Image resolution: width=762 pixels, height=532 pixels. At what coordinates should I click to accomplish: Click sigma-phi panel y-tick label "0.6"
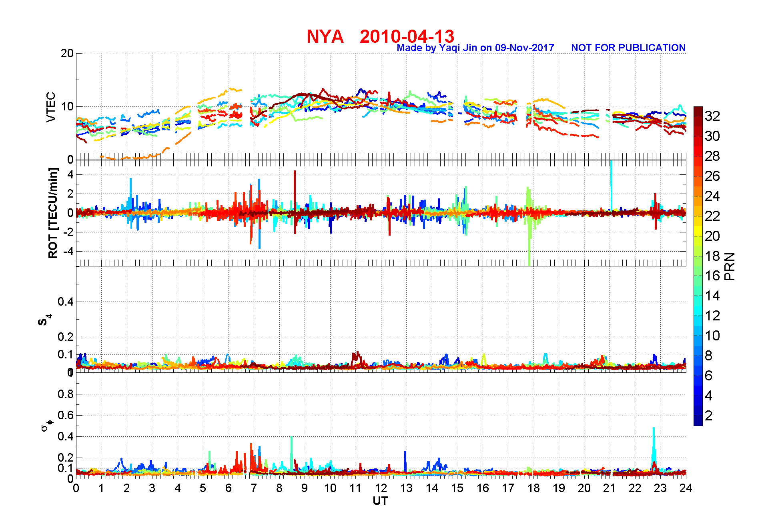pyautogui.click(x=66, y=416)
